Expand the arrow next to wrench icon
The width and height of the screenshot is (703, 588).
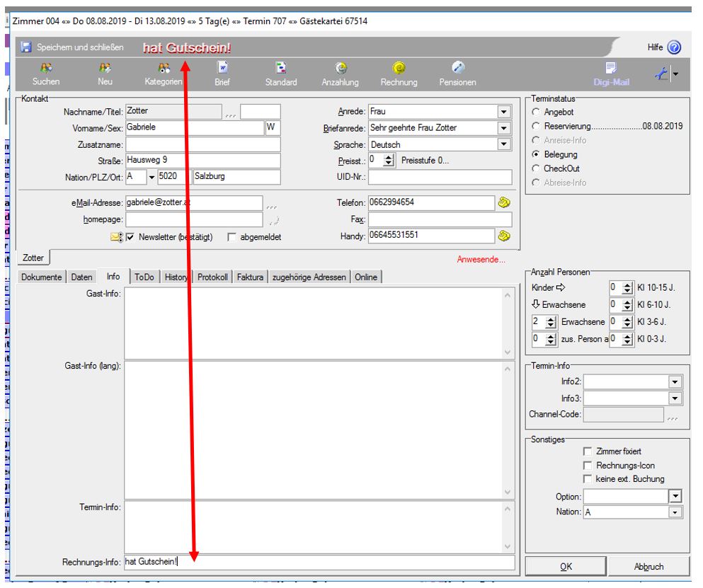pos(675,74)
